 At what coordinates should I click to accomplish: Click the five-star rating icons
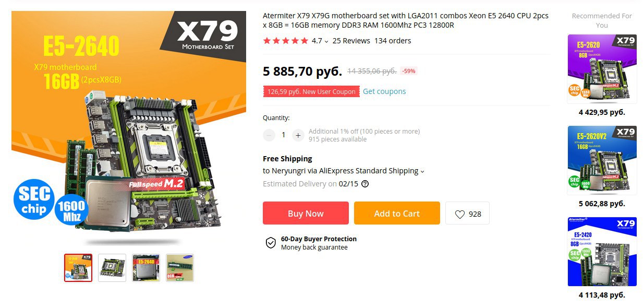tap(286, 41)
